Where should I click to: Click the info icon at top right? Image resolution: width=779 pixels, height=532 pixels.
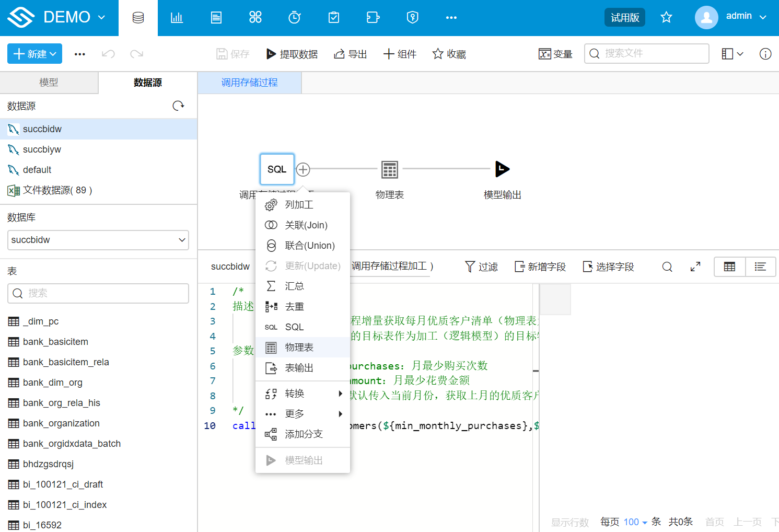click(765, 54)
